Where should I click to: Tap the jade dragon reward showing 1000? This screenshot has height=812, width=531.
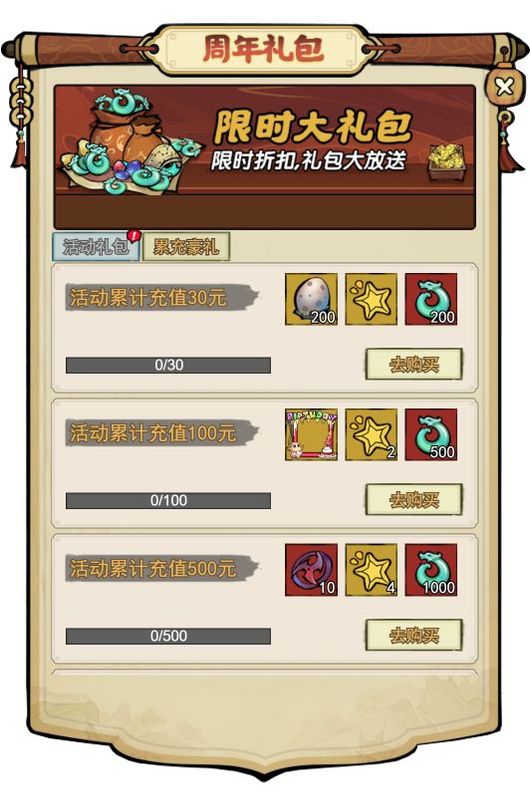[x=431, y=570]
